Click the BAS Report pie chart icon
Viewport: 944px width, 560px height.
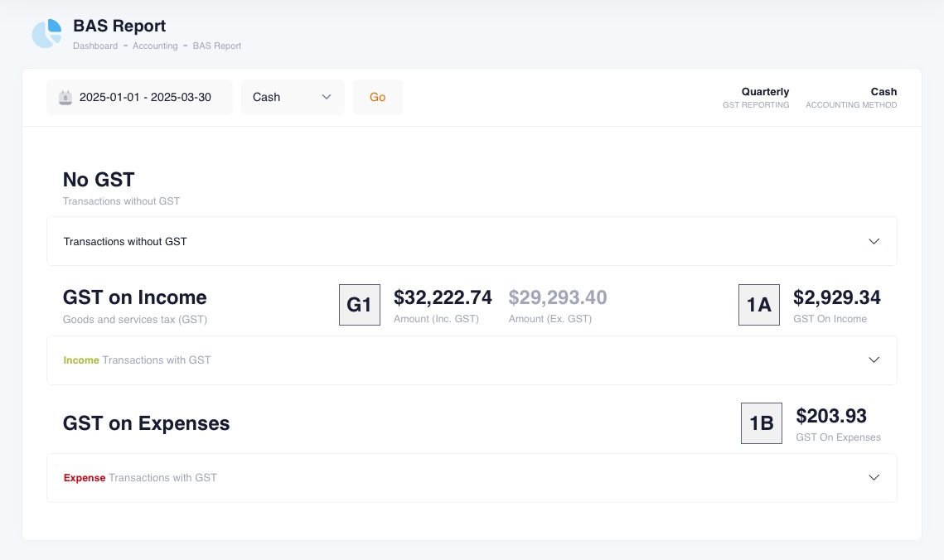(x=47, y=34)
